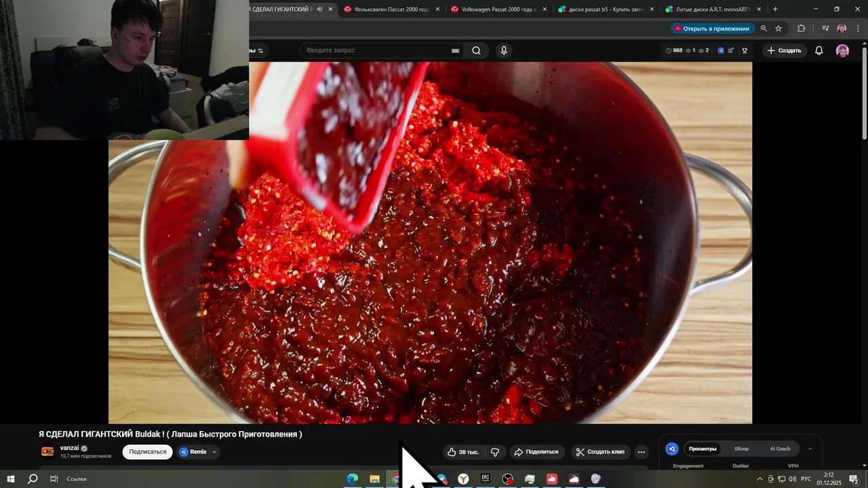
Task: Select the AI Coach tab in panel
Action: (780, 449)
